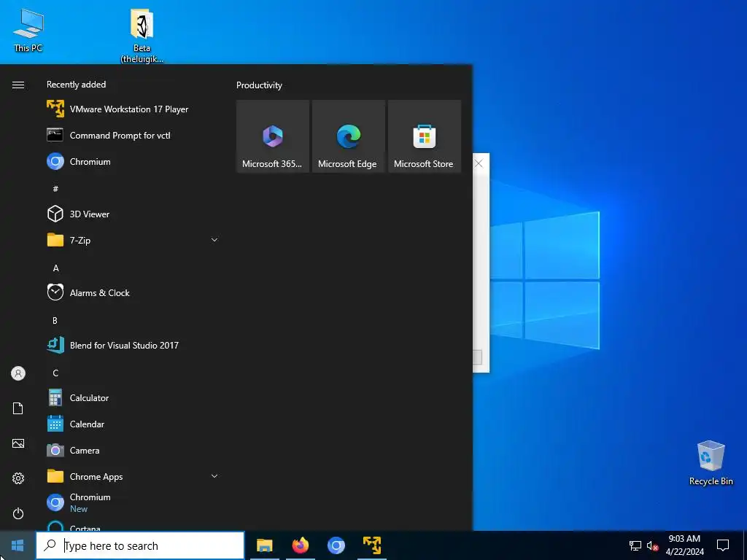Click the network icon in system tray

coord(635,545)
